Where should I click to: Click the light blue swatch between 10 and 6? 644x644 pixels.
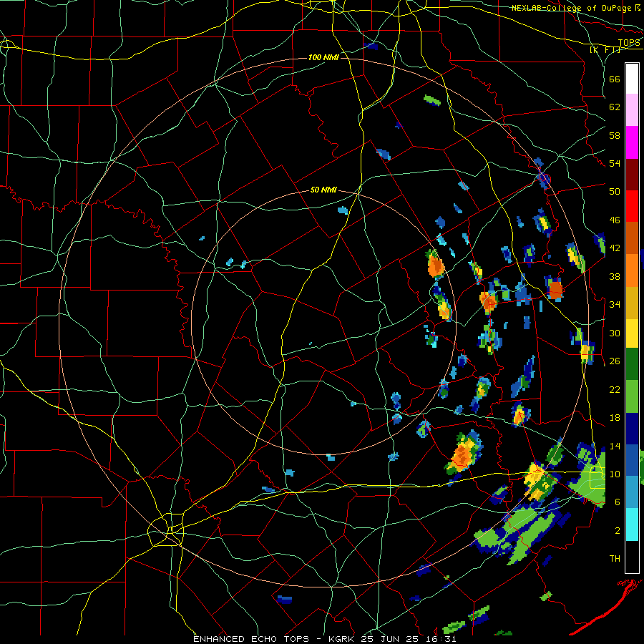click(632, 492)
